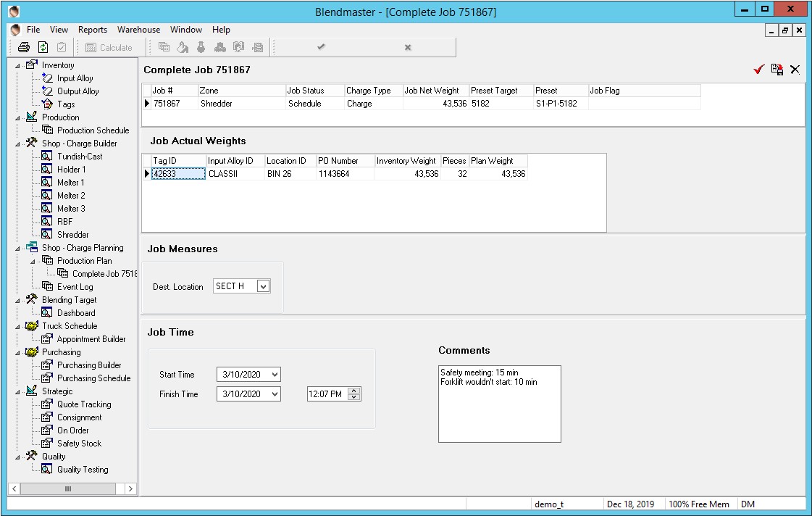Click the PO Number column header
812x516 pixels.
pos(346,161)
